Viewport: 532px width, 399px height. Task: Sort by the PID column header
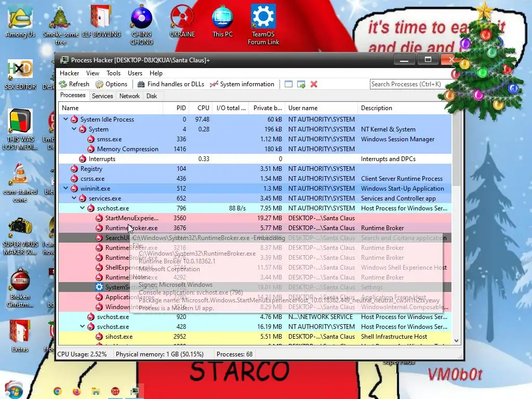coord(176,108)
